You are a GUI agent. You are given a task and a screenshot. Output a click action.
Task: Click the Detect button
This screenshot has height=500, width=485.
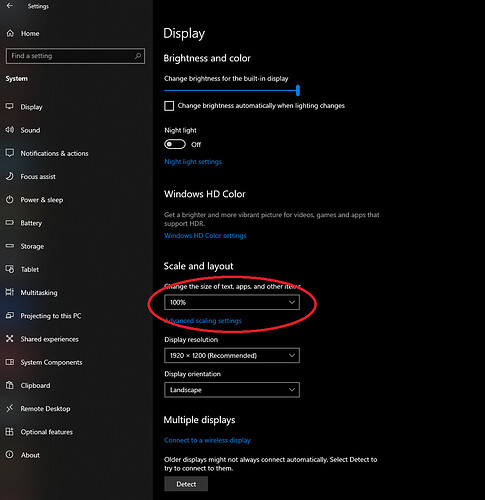pyautogui.click(x=186, y=484)
